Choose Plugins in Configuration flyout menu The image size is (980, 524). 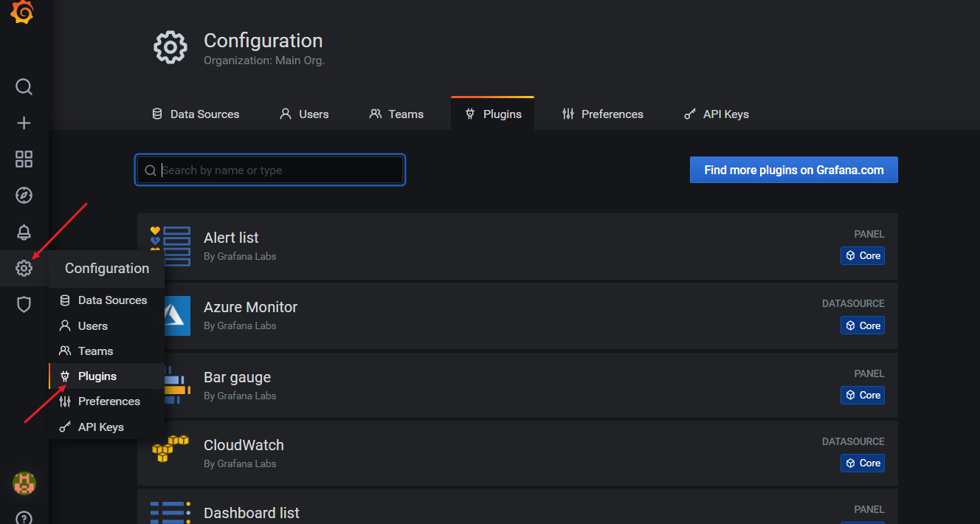point(106,376)
